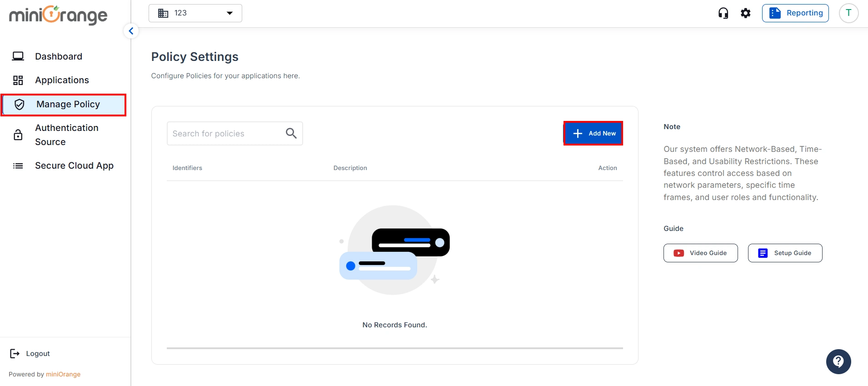Click the Authentication Source lock icon
The height and width of the screenshot is (386, 868).
(x=18, y=135)
